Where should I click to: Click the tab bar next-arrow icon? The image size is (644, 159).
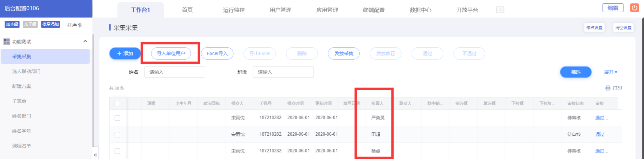pyautogui.click(x=500, y=10)
